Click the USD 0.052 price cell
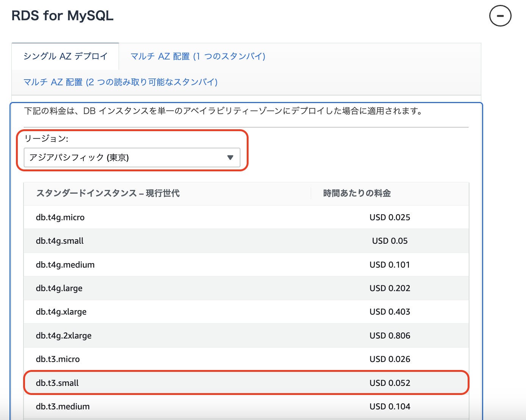526x420 pixels. coord(390,383)
